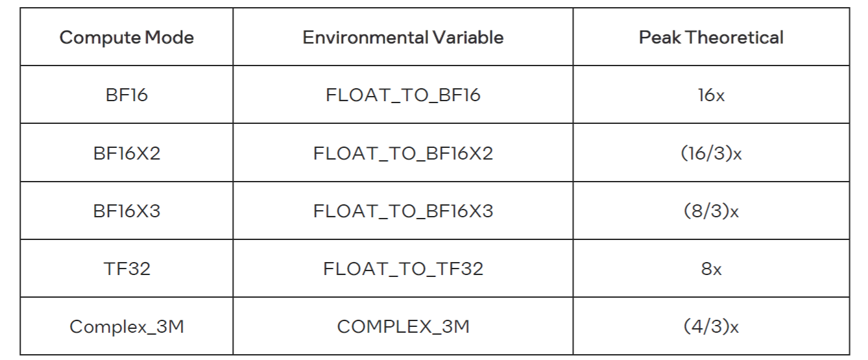Click the Compute Mode column header
The width and height of the screenshot is (868, 360).
coord(127,38)
